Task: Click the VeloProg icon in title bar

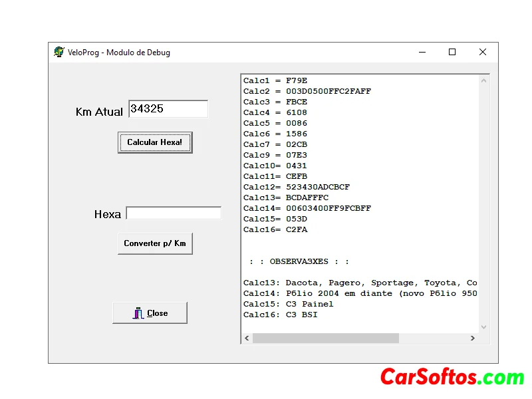Action: [59, 52]
